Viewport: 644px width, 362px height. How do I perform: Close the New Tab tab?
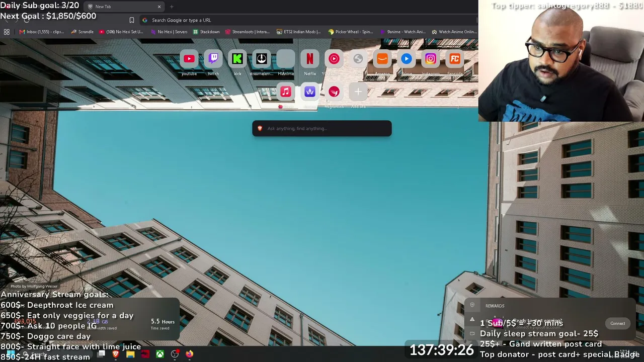(159, 7)
